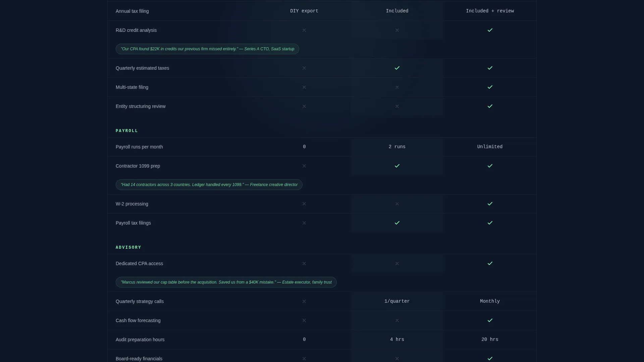Viewport: 644px width, 362px height.
Task: Select the ADVISORY section heading
Action: coord(128,247)
